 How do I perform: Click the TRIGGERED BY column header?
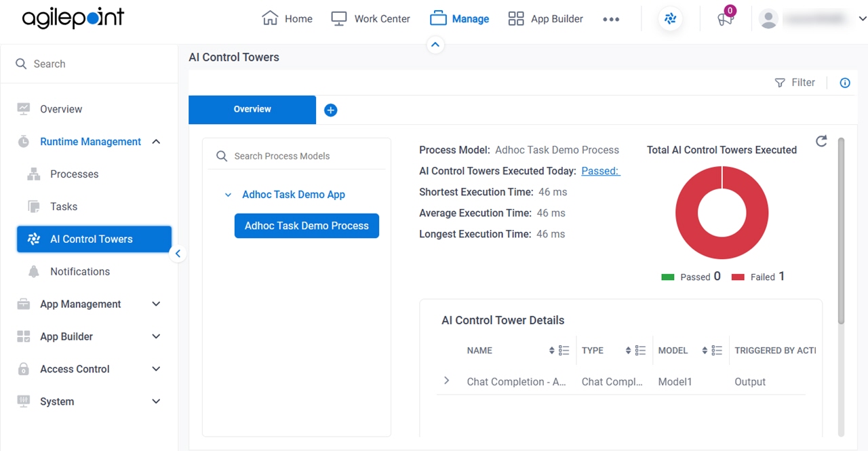tap(775, 351)
